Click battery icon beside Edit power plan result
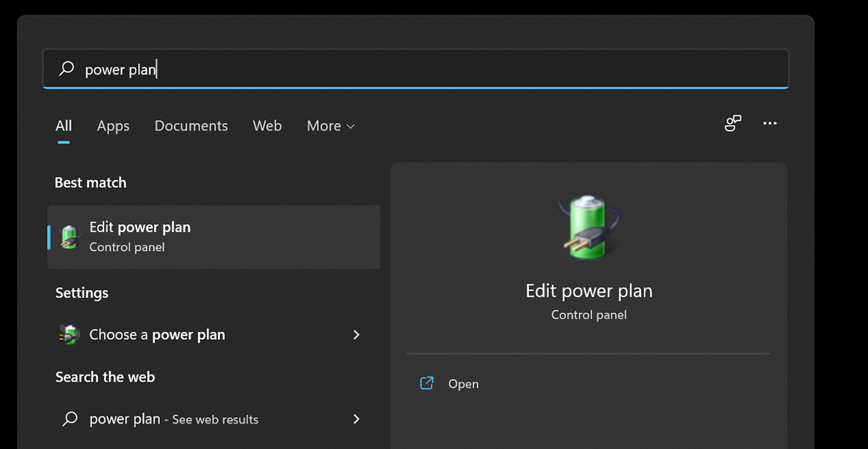868x449 pixels. point(69,236)
